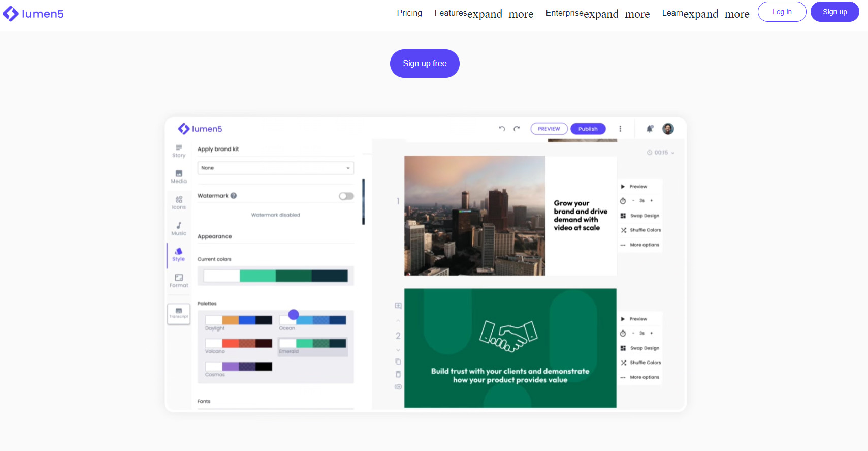Choose the Volcano color palette
This screenshot has width=868, height=451.
click(x=239, y=344)
